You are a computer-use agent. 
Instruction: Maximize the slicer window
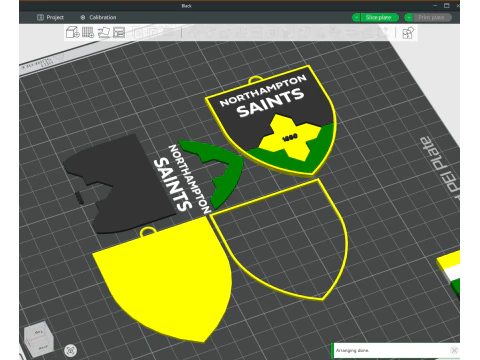(x=447, y=5)
